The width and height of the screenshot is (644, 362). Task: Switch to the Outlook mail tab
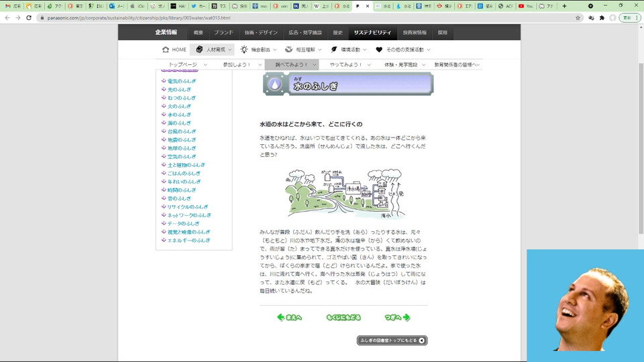click(x=116, y=6)
